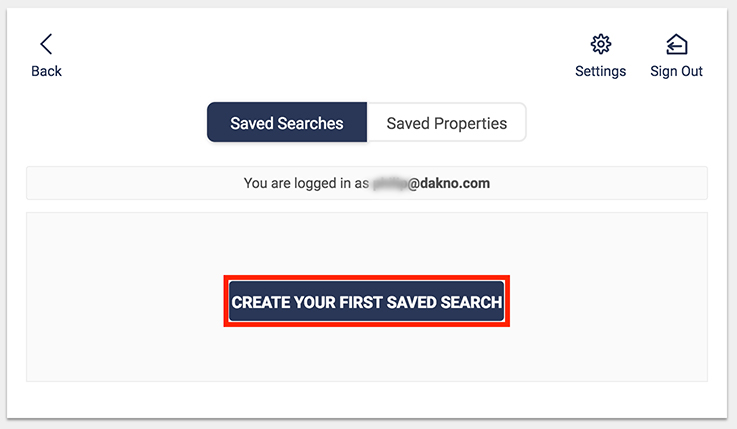Open Settings via the gear icon
Viewport: 737px width, 429px height.
[x=601, y=44]
